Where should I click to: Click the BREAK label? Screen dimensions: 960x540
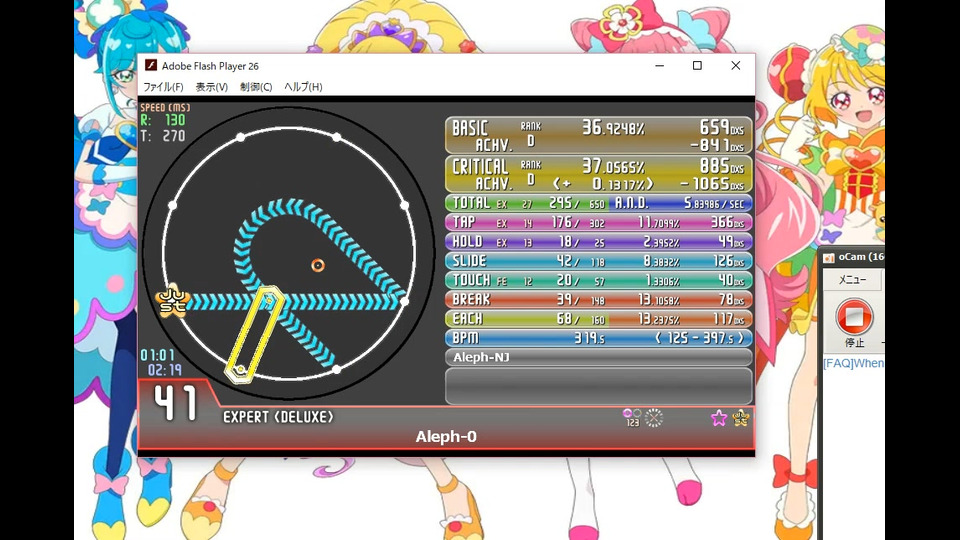(x=471, y=299)
